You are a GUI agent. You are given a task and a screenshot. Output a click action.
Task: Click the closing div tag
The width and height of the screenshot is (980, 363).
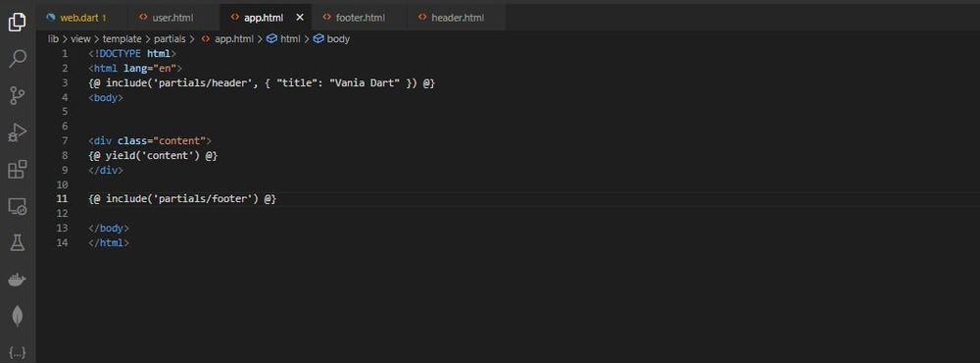106,170
